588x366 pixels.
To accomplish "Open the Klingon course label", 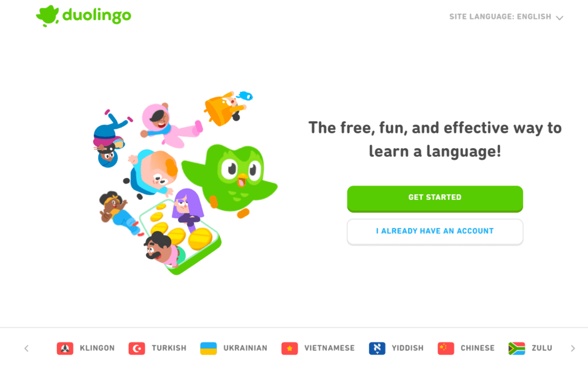I will click(97, 348).
